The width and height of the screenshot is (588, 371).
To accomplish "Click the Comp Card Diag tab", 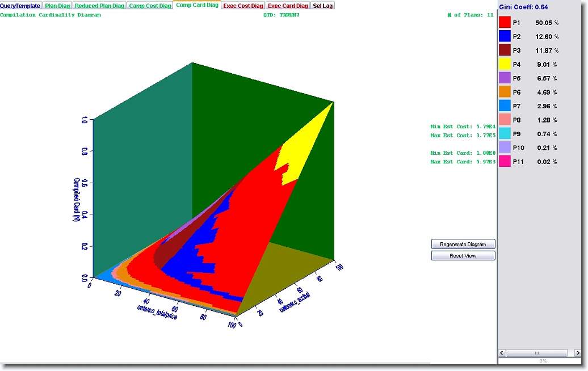I will pos(197,5).
